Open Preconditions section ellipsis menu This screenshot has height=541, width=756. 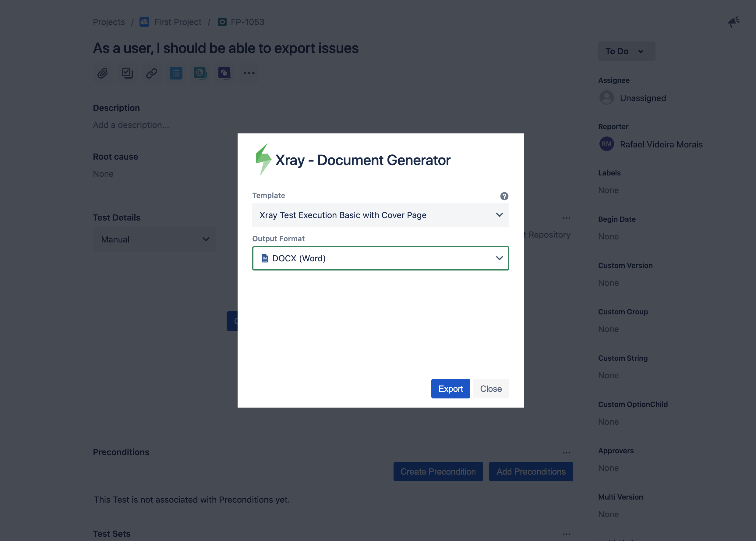pos(566,453)
